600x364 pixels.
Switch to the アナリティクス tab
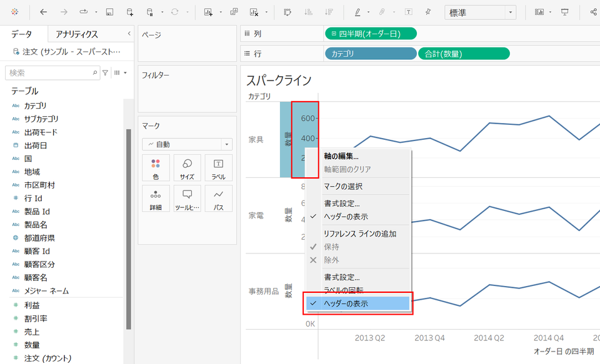click(77, 34)
